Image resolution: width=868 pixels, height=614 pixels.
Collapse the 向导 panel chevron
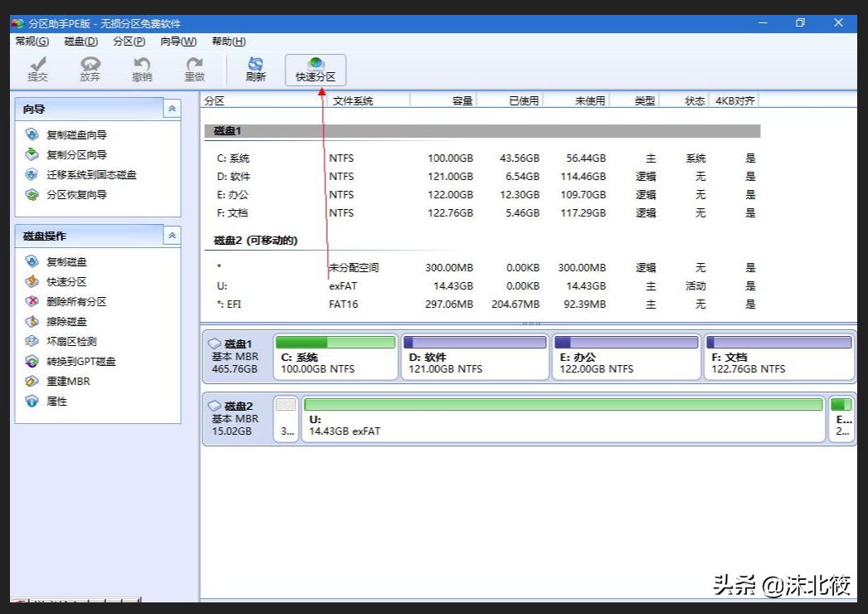point(173,108)
